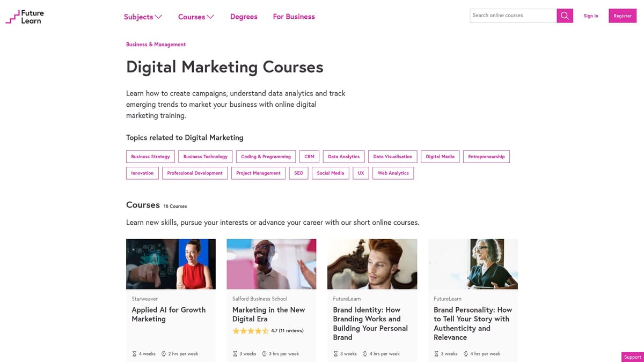Image resolution: width=644 pixels, height=362 pixels.
Task: Open Brand Identity: How Branding Works title
Action: click(370, 323)
